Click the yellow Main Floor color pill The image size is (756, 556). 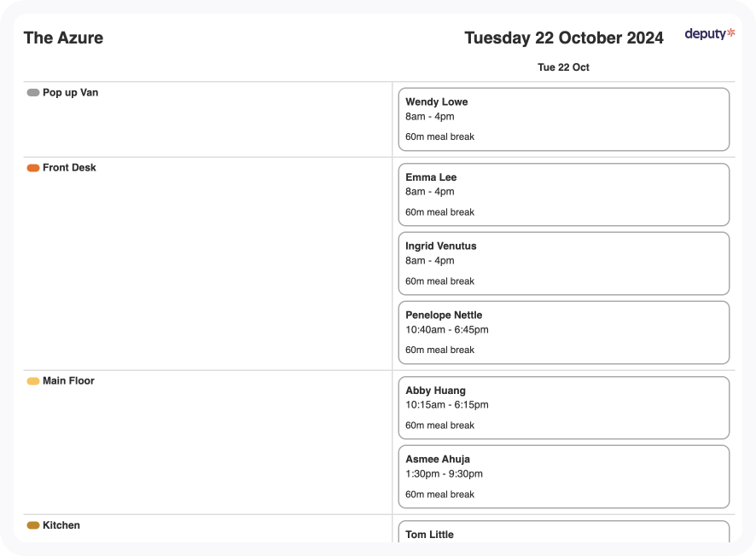tap(33, 381)
